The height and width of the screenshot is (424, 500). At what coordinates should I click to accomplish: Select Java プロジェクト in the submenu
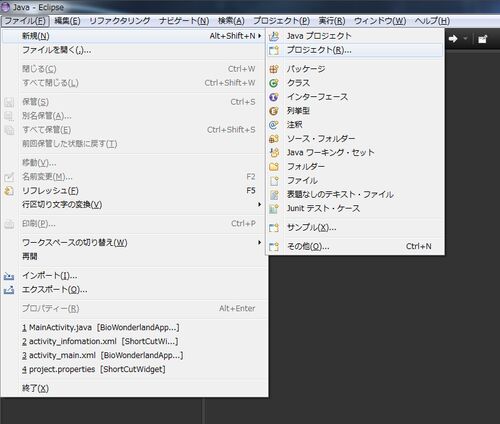click(x=355, y=36)
